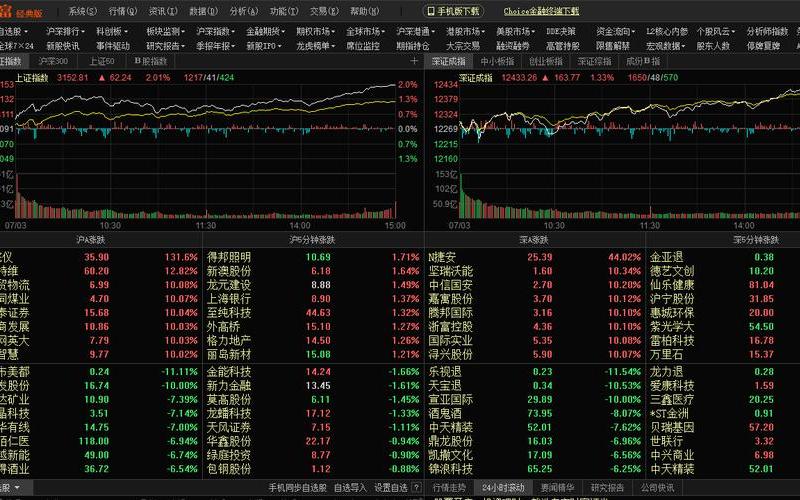
Task: Expand the 沪深港通 dropdown
Action: pos(415,32)
